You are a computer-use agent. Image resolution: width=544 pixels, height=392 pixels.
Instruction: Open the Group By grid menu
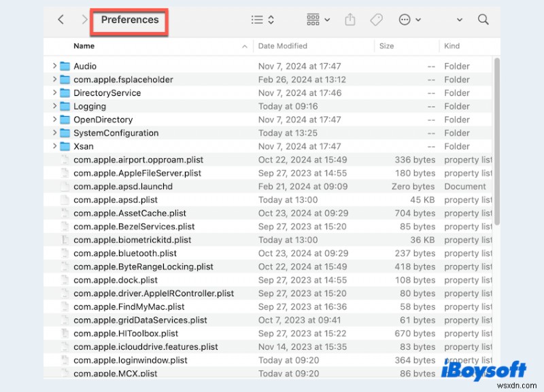(318, 20)
